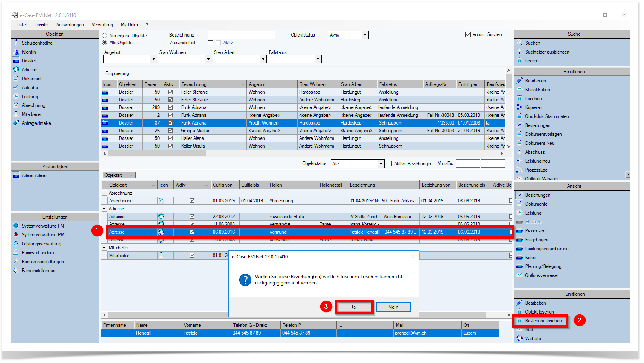The width and height of the screenshot is (644, 363).
Task: Open the Verwaltung menu
Action: point(102,25)
